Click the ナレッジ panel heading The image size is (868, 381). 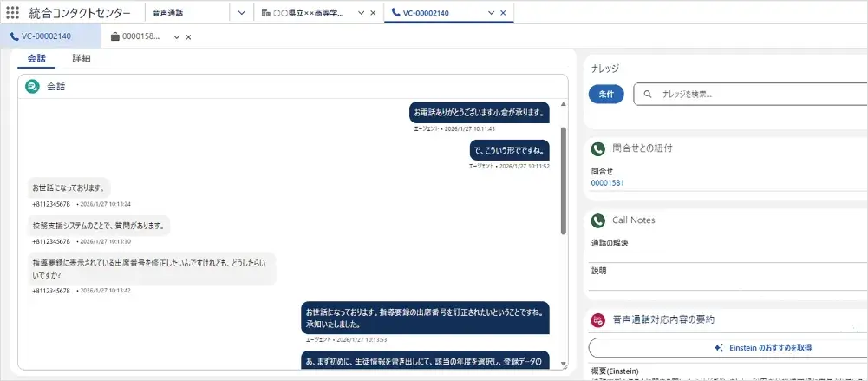point(605,69)
